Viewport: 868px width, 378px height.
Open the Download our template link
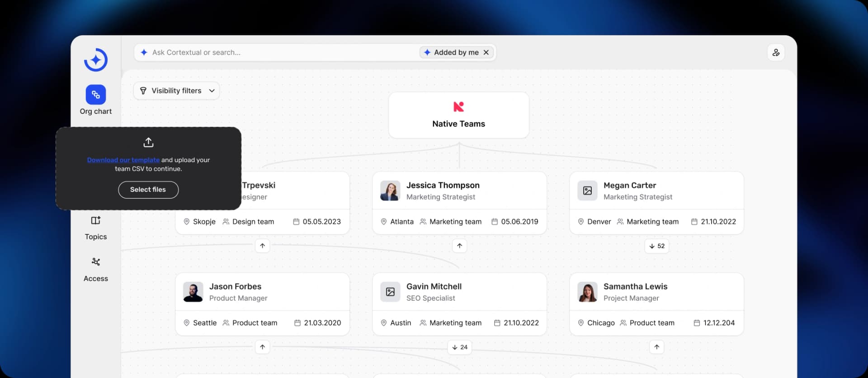point(123,160)
